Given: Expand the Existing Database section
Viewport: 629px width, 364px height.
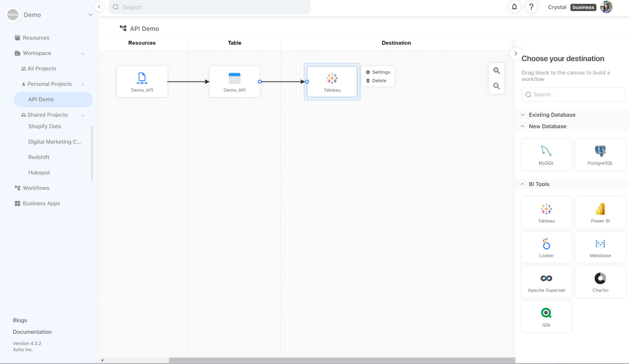Looking at the screenshot, I should (552, 115).
